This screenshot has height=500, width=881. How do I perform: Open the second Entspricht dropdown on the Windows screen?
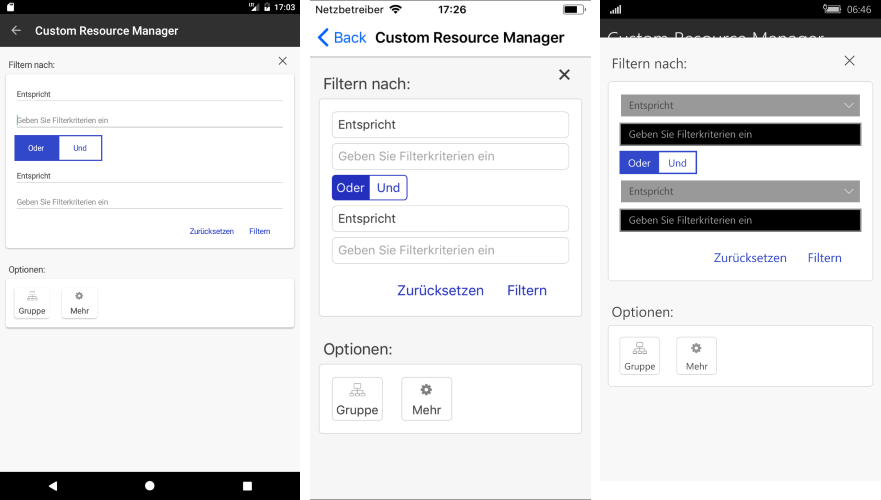[x=740, y=191]
